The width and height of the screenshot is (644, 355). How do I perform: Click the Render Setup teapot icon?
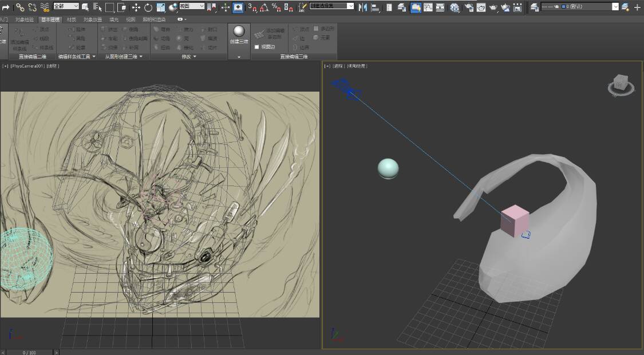point(469,7)
